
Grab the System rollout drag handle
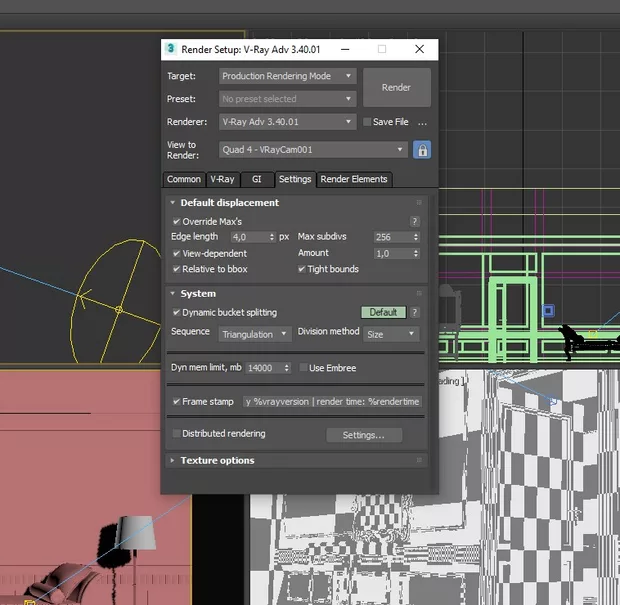[x=419, y=294]
